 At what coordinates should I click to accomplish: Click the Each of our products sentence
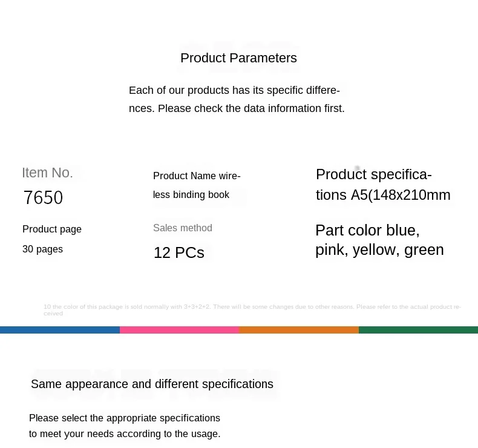click(237, 99)
